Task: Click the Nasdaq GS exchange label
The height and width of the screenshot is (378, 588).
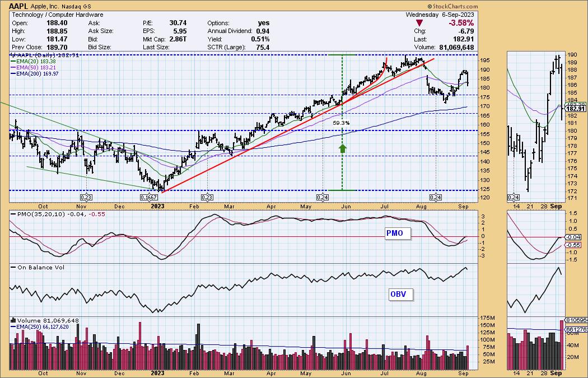Action: click(x=78, y=6)
